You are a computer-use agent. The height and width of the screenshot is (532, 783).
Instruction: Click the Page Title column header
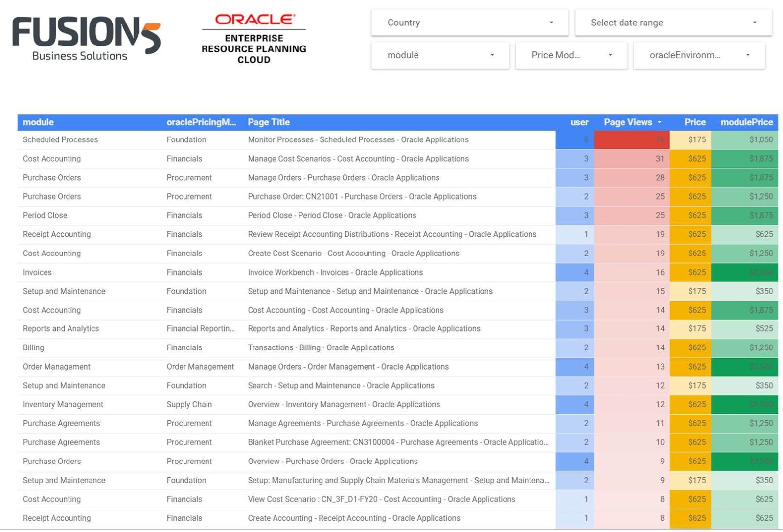coord(268,122)
